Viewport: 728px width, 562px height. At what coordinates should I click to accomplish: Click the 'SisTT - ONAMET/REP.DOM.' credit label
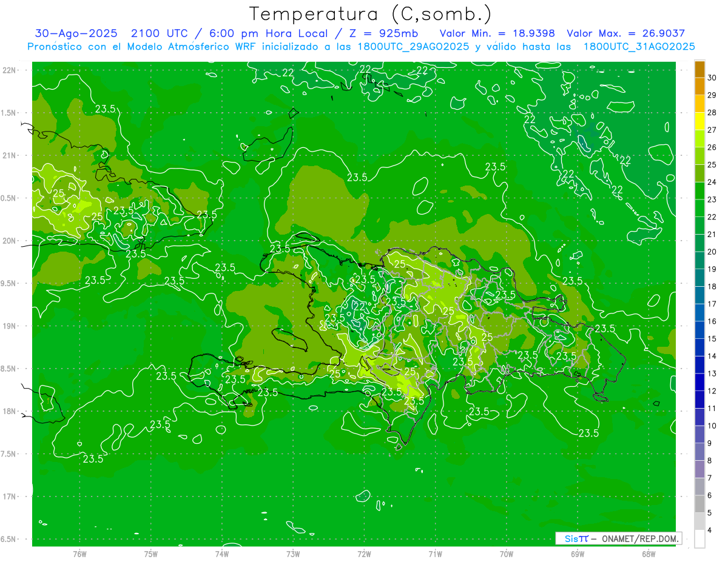619,538
